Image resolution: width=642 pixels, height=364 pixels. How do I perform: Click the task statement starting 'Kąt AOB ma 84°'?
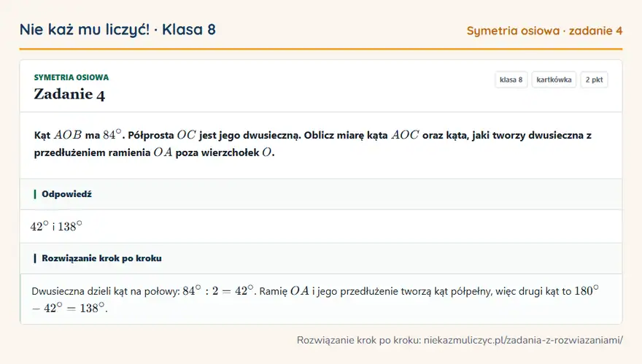pos(313,144)
